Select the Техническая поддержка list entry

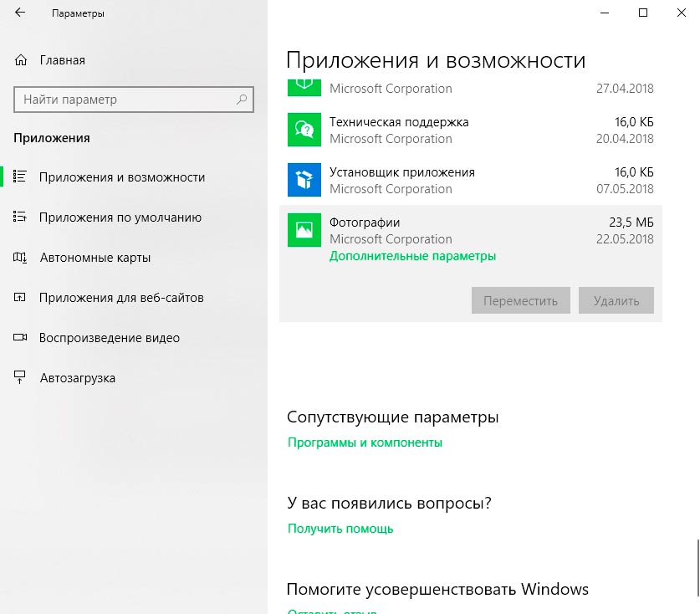(468, 130)
